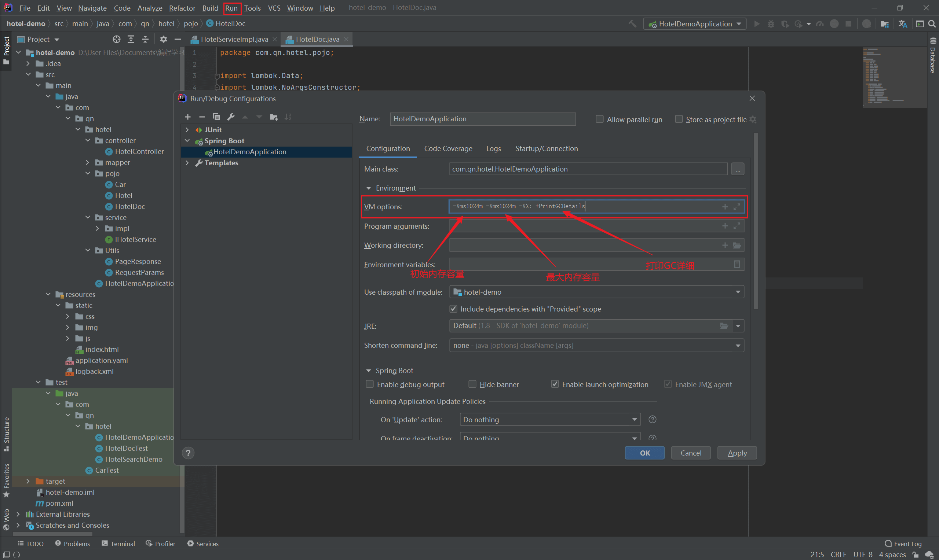Click in the VM options input field
This screenshot has height=560, width=939.
point(596,206)
